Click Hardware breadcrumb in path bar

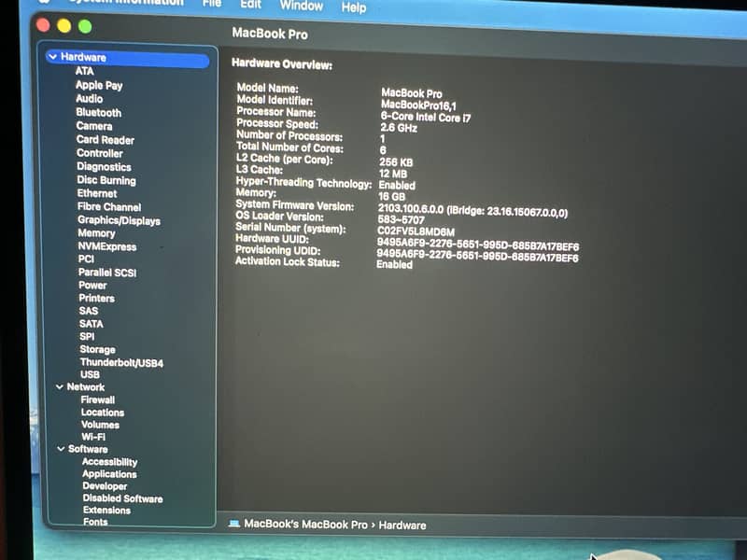coord(402,525)
